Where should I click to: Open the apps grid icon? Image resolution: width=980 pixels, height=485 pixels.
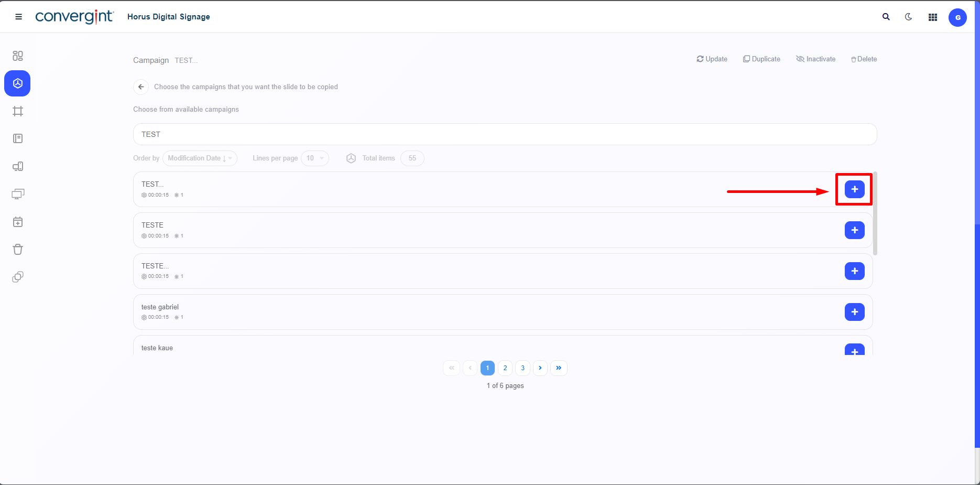click(932, 17)
